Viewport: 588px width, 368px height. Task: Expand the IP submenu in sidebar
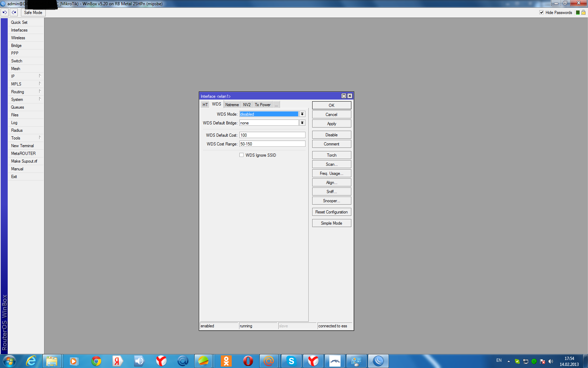[x=26, y=76]
